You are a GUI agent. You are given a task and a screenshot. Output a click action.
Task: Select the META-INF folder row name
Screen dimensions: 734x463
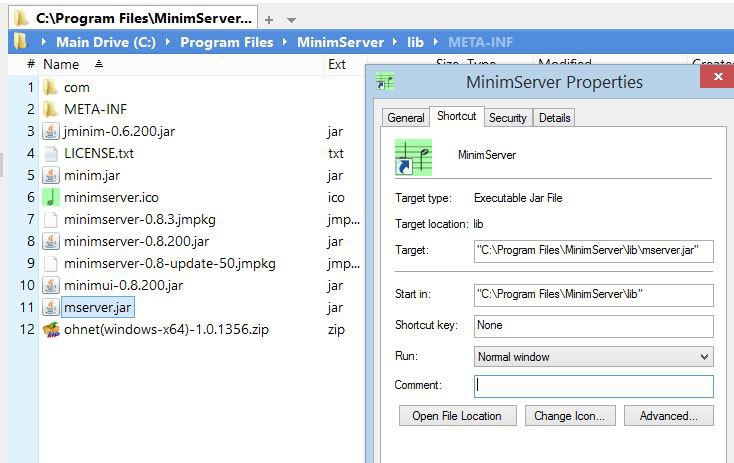(x=95, y=109)
